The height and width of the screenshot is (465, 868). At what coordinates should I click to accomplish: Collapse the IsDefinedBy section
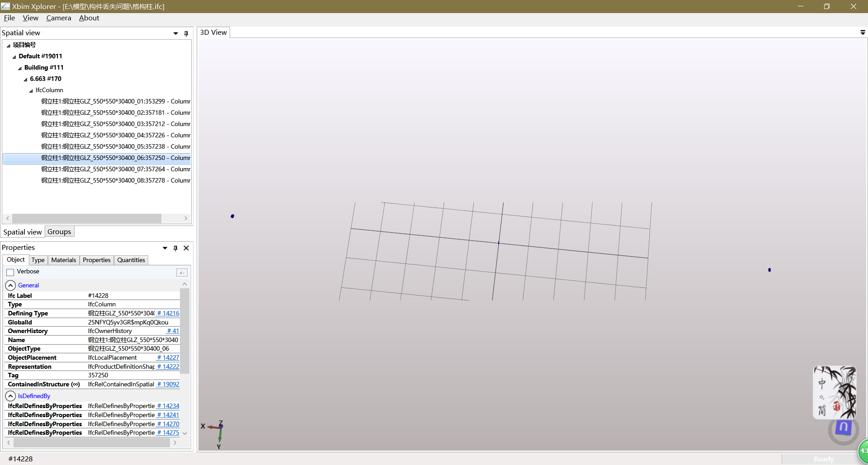pyautogui.click(x=10, y=395)
